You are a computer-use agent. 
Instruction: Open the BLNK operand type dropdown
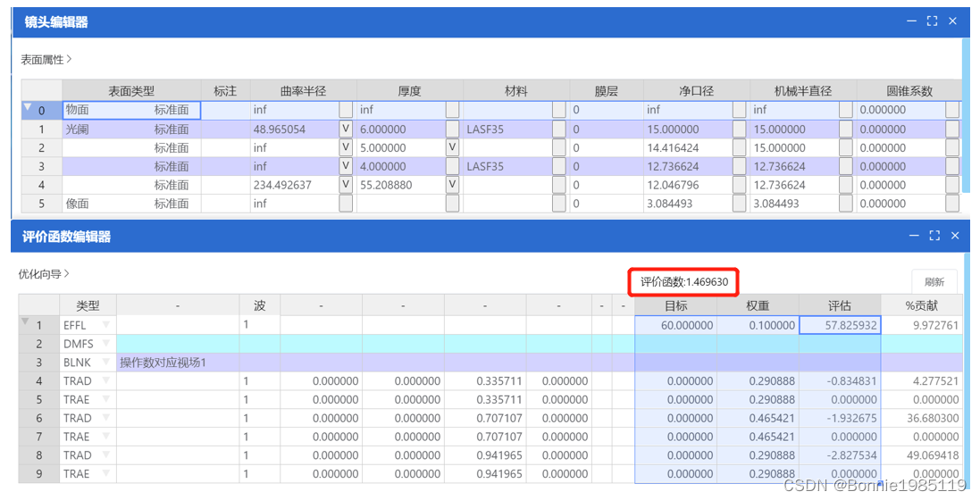[105, 362]
